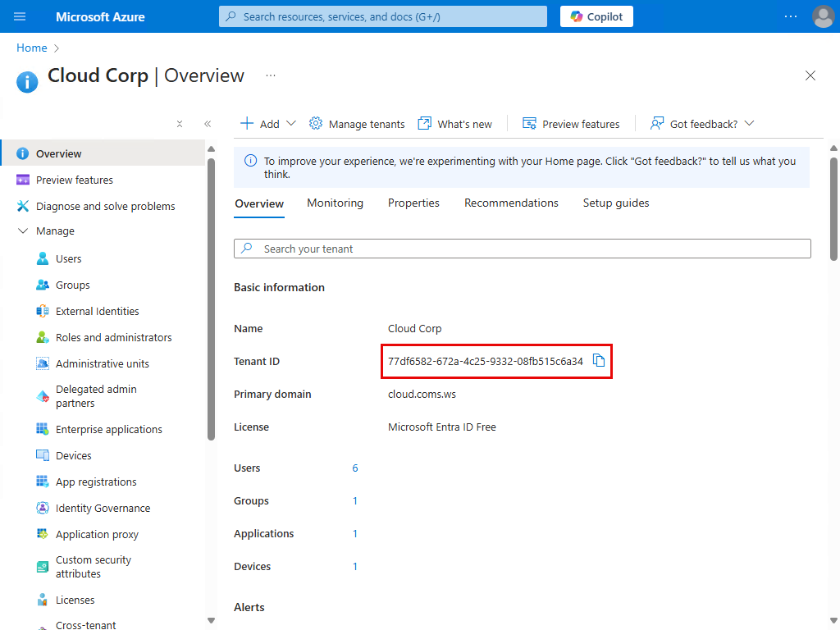
Task: Click the Identity Governance icon
Action: [43, 507]
